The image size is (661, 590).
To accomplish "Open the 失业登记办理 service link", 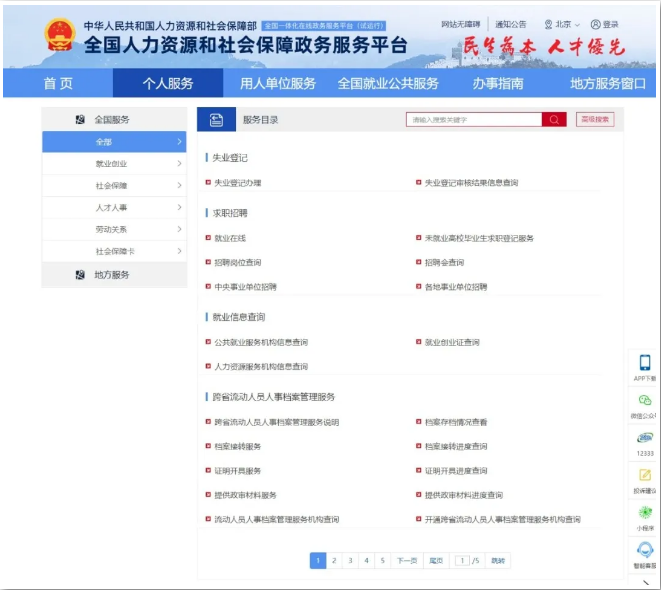I will coord(238,183).
